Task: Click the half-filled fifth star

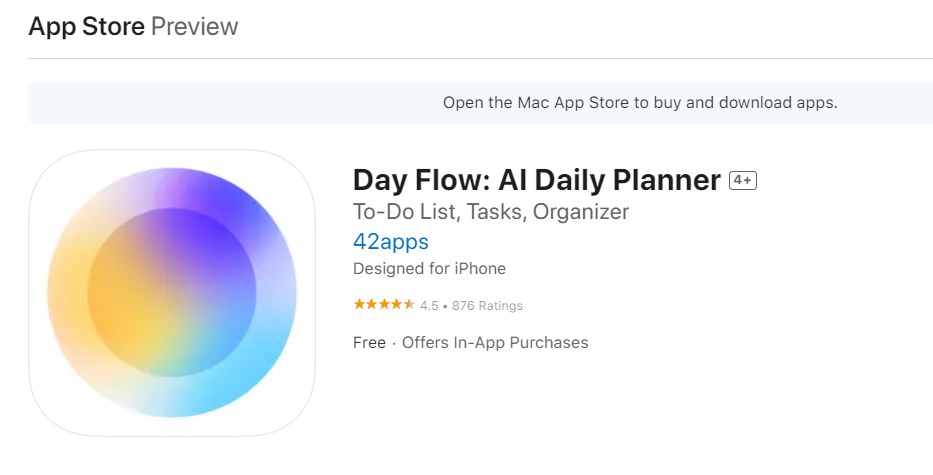Action: (409, 305)
